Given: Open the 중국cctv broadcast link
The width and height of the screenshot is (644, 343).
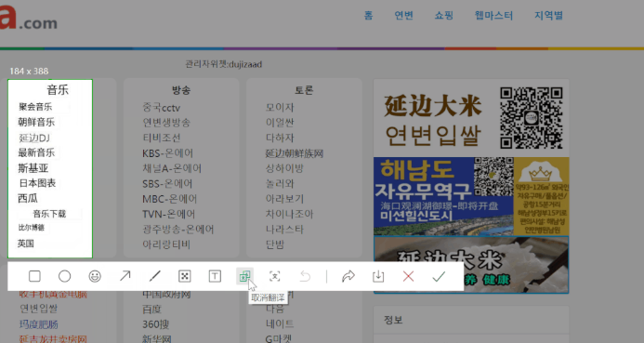Looking at the screenshot, I should (x=162, y=108).
